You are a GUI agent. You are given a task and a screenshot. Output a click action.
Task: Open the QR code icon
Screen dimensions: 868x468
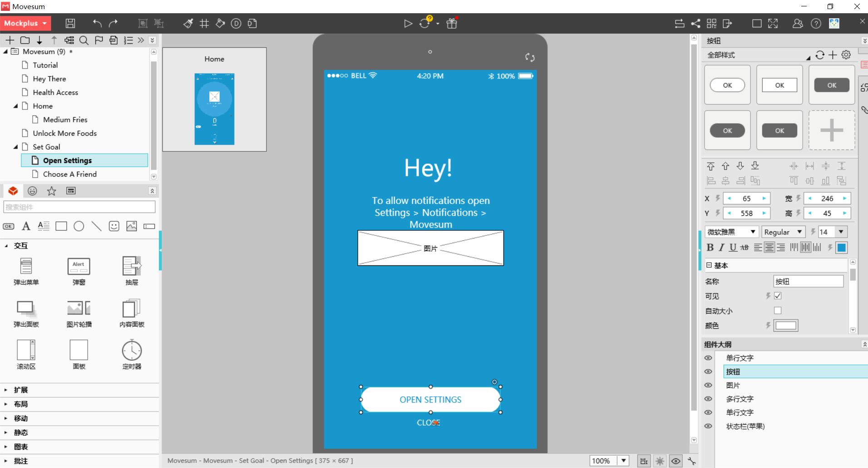pos(712,24)
